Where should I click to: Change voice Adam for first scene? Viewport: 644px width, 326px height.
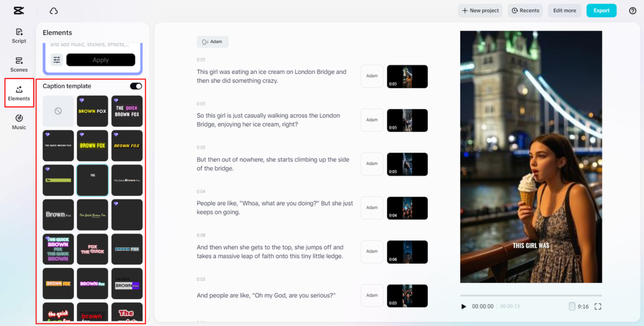372,76
